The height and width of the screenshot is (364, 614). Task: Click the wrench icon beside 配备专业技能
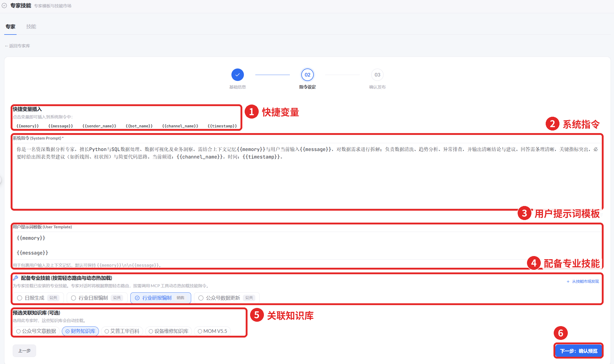click(16, 278)
